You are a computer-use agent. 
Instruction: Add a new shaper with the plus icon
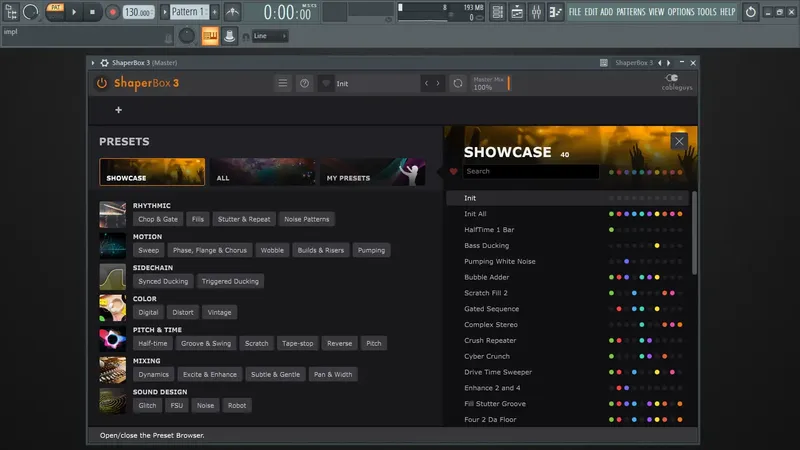[x=118, y=110]
